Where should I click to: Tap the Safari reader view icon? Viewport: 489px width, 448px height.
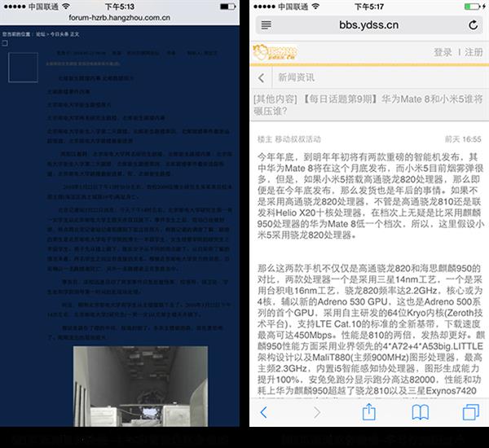[x=266, y=25]
